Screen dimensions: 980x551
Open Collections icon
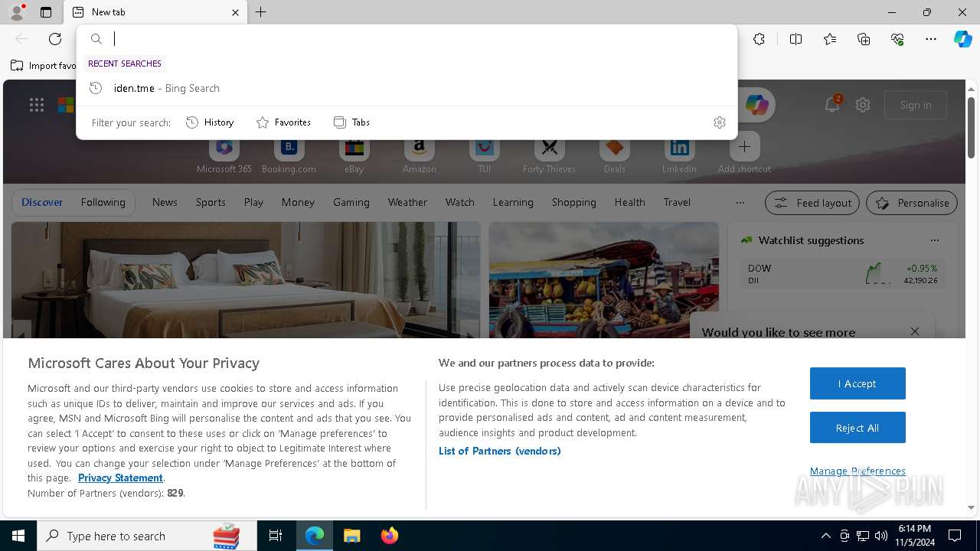pyautogui.click(x=864, y=39)
